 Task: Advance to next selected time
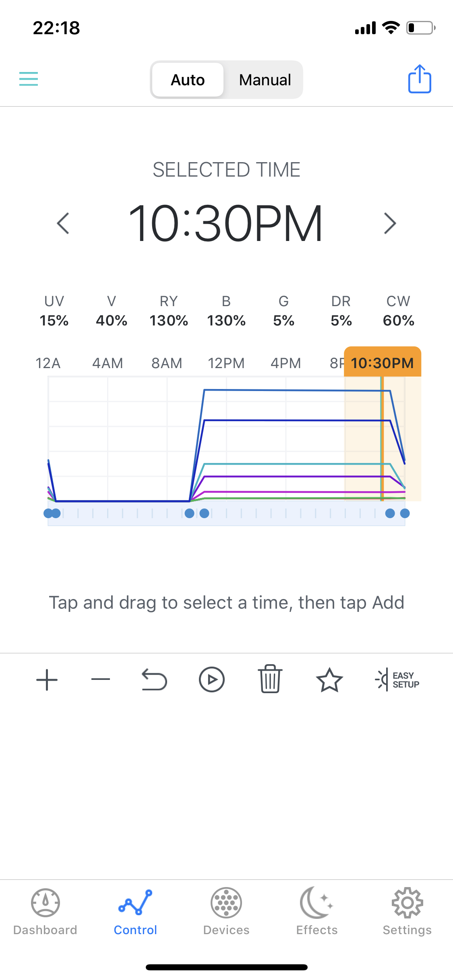pyautogui.click(x=390, y=223)
